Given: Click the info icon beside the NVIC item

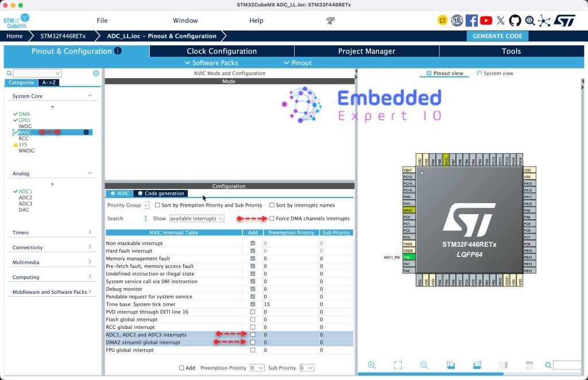Looking at the screenshot, I should click(86, 132).
